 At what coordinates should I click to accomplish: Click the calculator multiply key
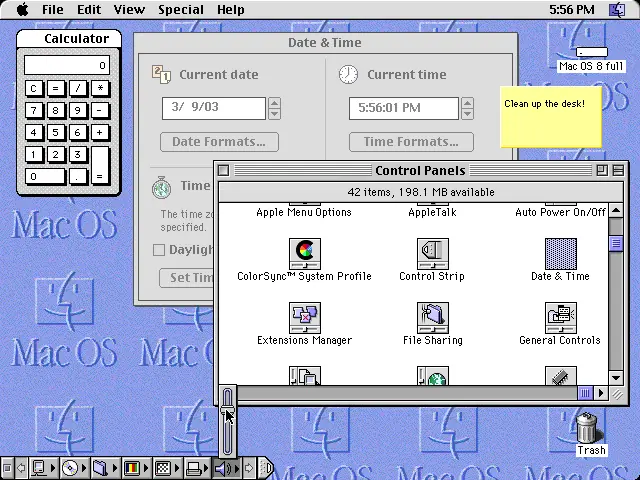(x=100, y=89)
